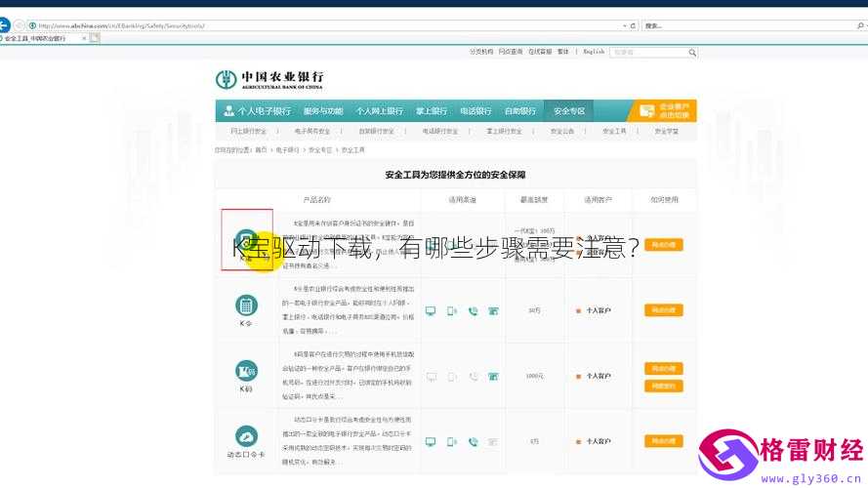The image size is (868, 488).
Task: Click the Agricultural Bank of China logo
Action: point(269,80)
